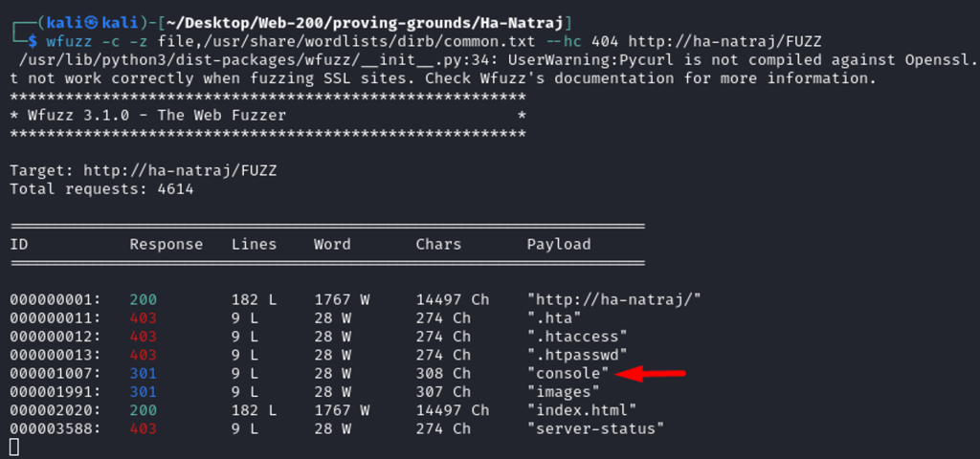Click the dollar sign prompt symbol
This screenshot has height=459, width=980.
click(33, 41)
